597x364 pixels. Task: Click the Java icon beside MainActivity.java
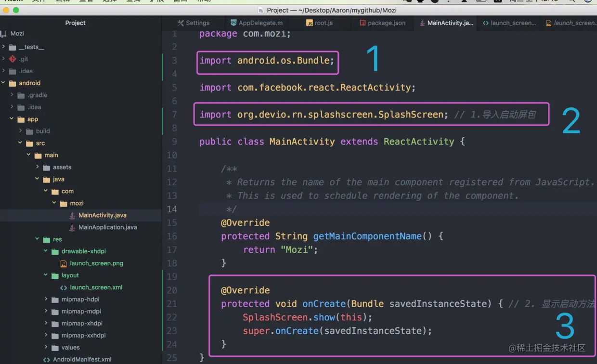click(72, 215)
